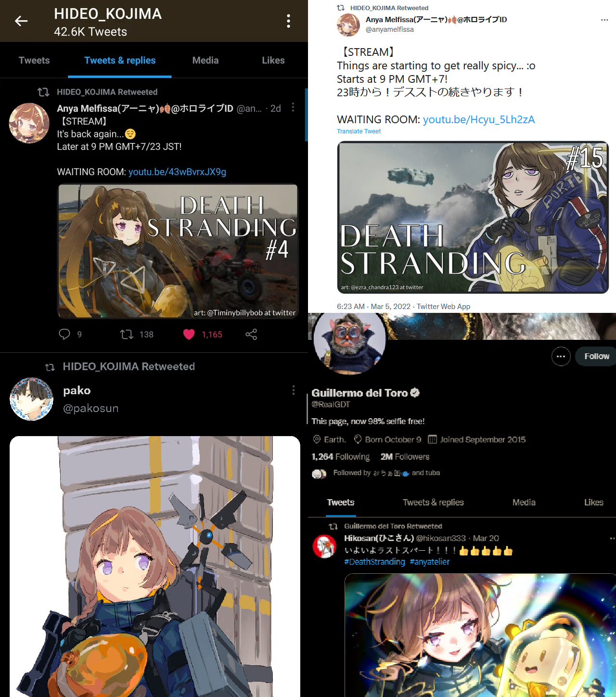Share the Death Stranding #4 tweet
This screenshot has height=697, width=616.
pos(251,334)
